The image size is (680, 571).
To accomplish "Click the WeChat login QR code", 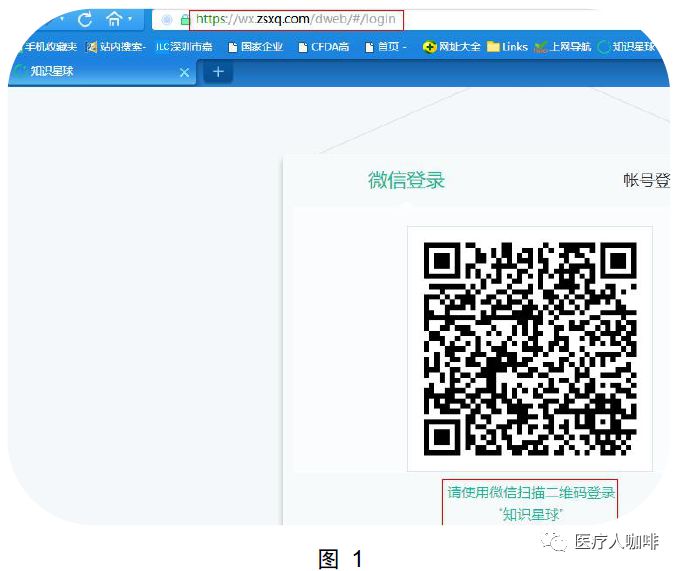I will coord(530,348).
